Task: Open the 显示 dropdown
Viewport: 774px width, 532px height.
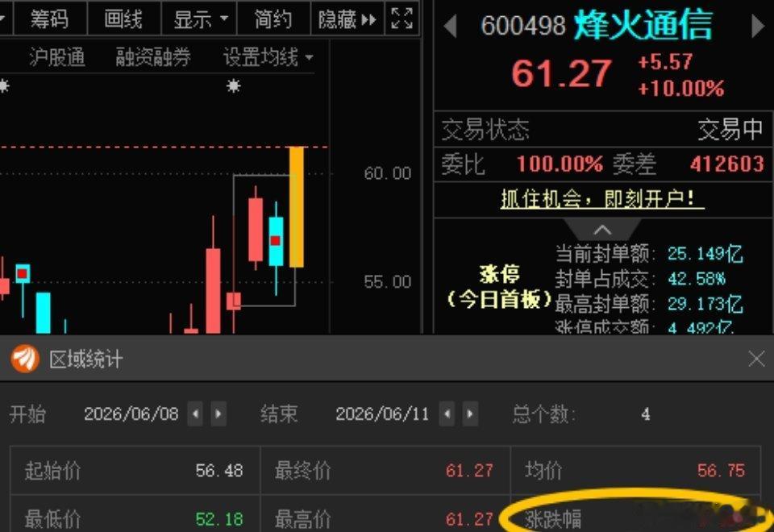Action: click(200, 19)
